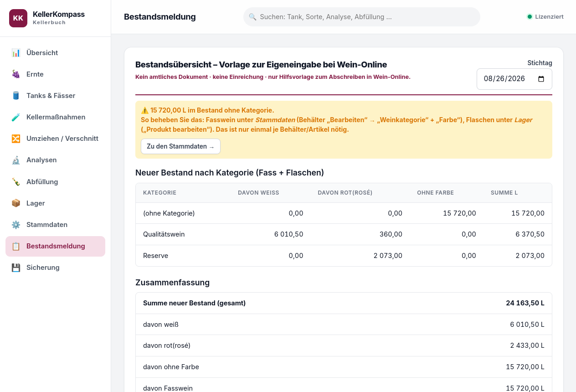
Task: Click the gear icon for Stammdaten
Action: pyautogui.click(x=16, y=225)
